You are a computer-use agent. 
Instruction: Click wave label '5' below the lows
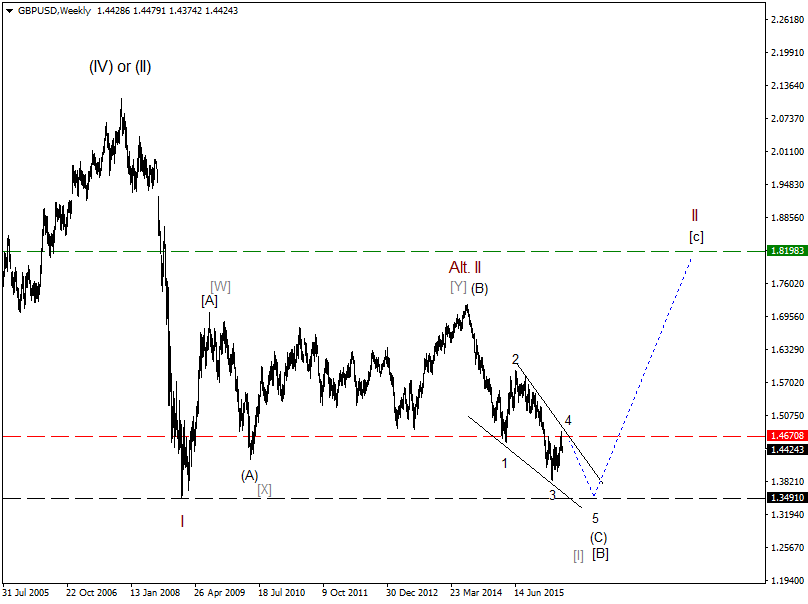click(x=594, y=517)
